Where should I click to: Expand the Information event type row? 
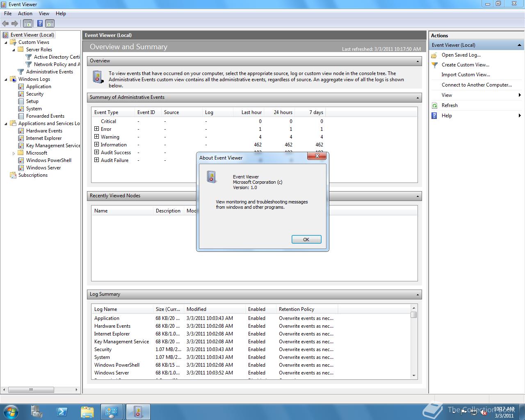tap(96, 144)
